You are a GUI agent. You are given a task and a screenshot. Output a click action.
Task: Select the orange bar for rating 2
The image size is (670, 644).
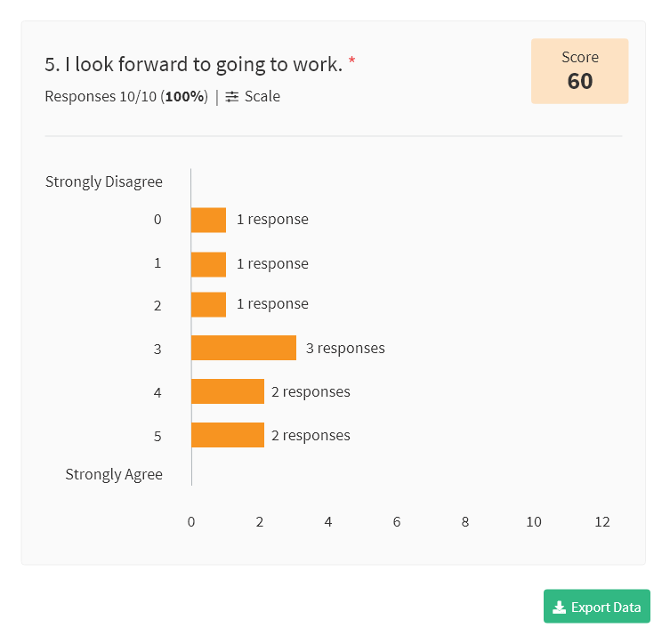click(208, 304)
